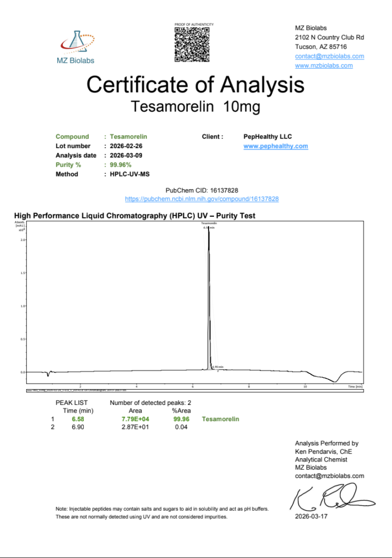Select the Tesamorelin 10mg subtitle
The width and height of the screenshot is (392, 558).
195,107
